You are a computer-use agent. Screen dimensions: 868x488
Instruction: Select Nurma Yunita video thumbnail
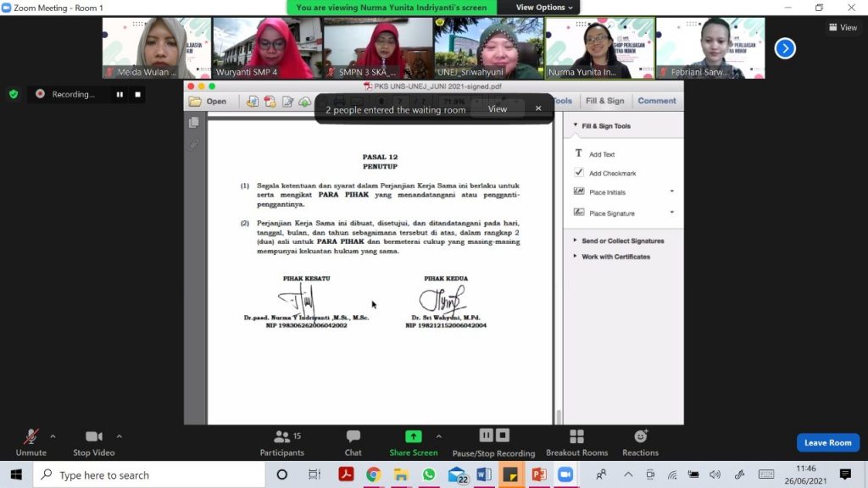[x=599, y=48]
